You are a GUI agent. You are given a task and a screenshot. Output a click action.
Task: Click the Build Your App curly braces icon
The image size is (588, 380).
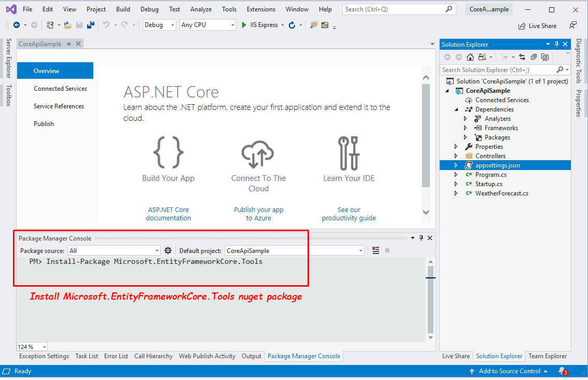[169, 152]
